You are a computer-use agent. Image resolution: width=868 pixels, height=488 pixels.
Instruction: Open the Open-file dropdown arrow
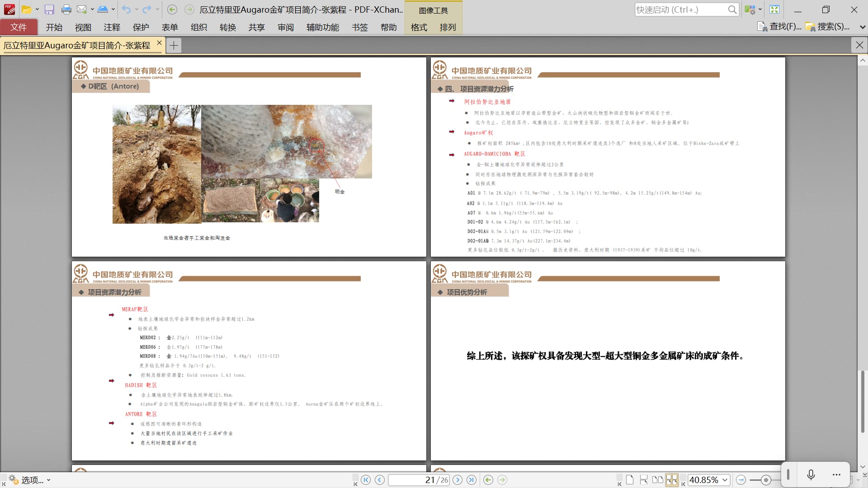pos(37,9)
